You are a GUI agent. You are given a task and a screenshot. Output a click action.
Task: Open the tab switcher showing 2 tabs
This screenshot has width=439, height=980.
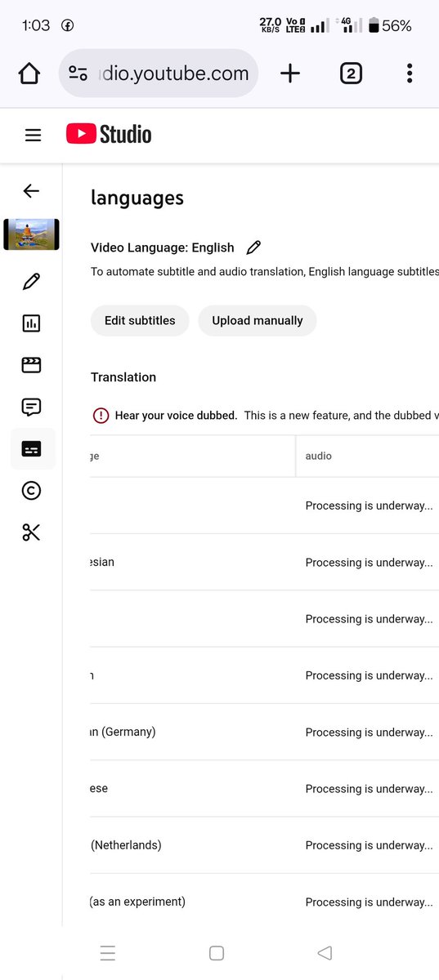click(x=350, y=73)
